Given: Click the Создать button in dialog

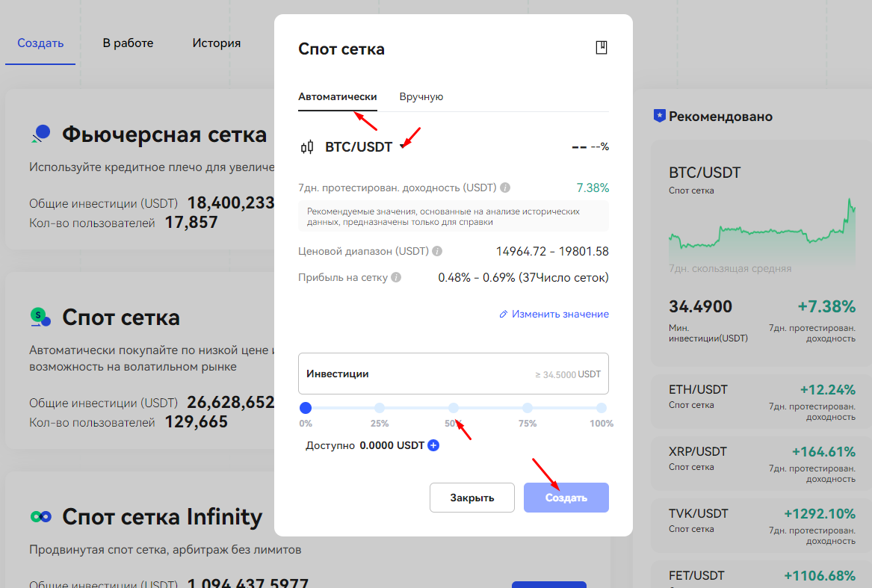Looking at the screenshot, I should [566, 498].
